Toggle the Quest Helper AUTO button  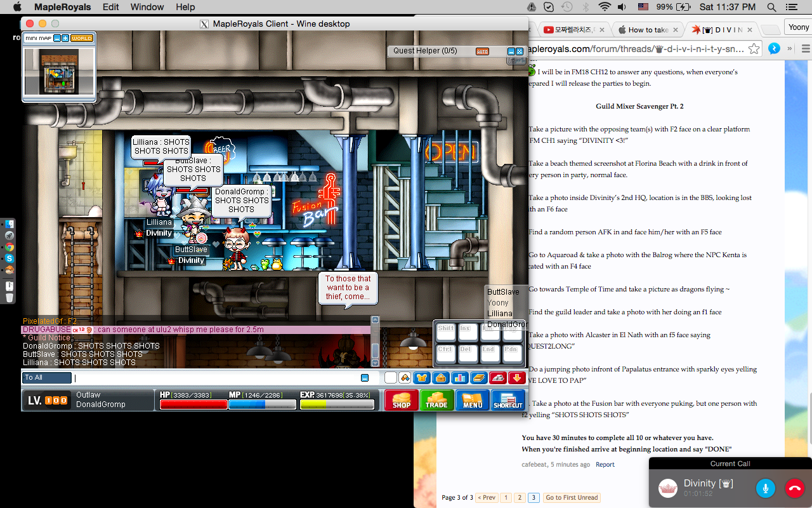point(482,51)
